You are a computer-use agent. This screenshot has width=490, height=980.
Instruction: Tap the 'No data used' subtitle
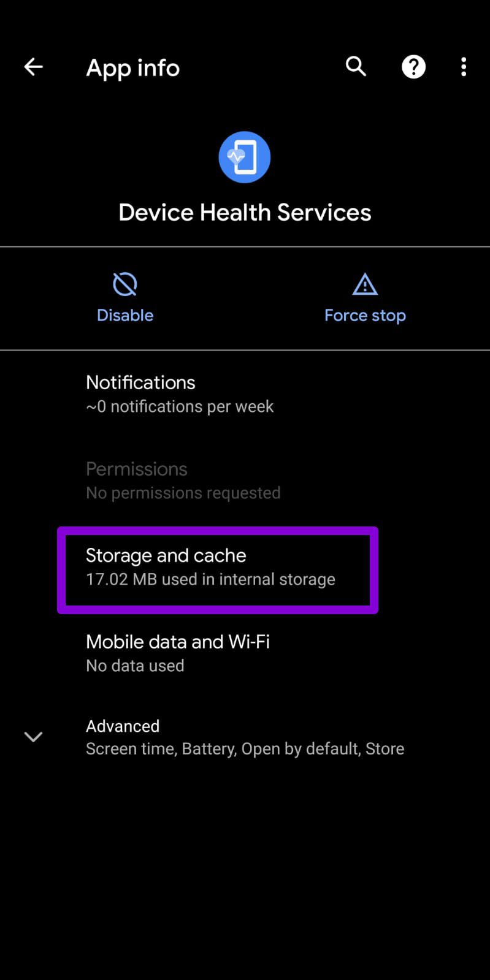[135, 666]
